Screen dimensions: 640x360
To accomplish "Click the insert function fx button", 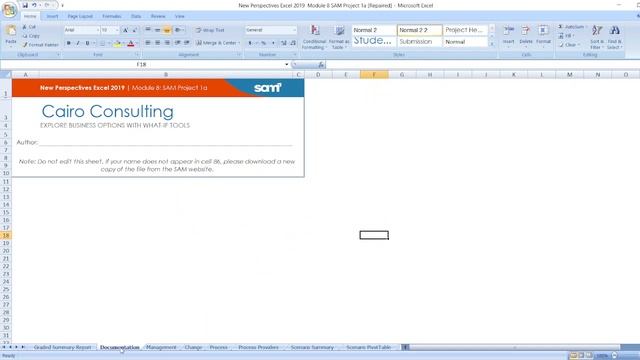I will tap(321, 65).
